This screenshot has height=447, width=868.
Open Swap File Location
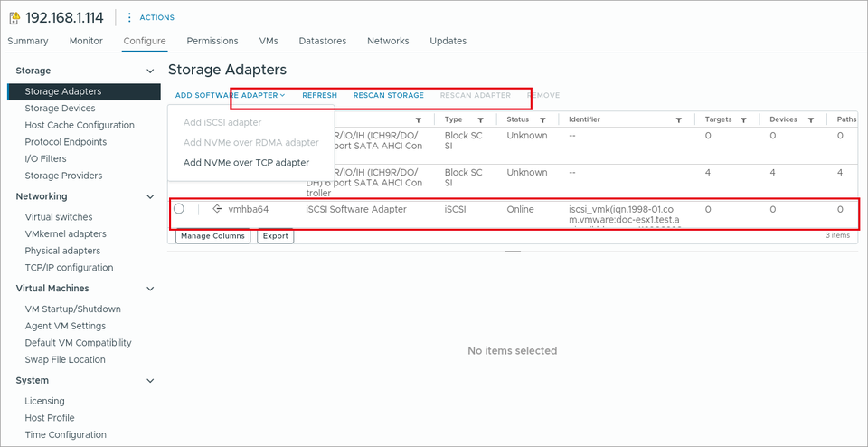[x=65, y=359]
